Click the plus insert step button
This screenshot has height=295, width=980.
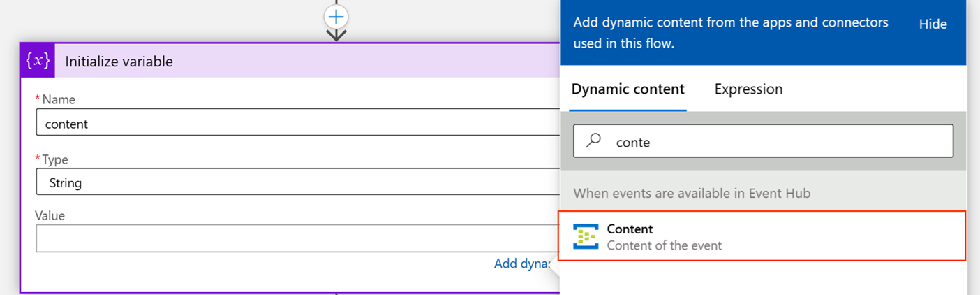click(x=336, y=16)
